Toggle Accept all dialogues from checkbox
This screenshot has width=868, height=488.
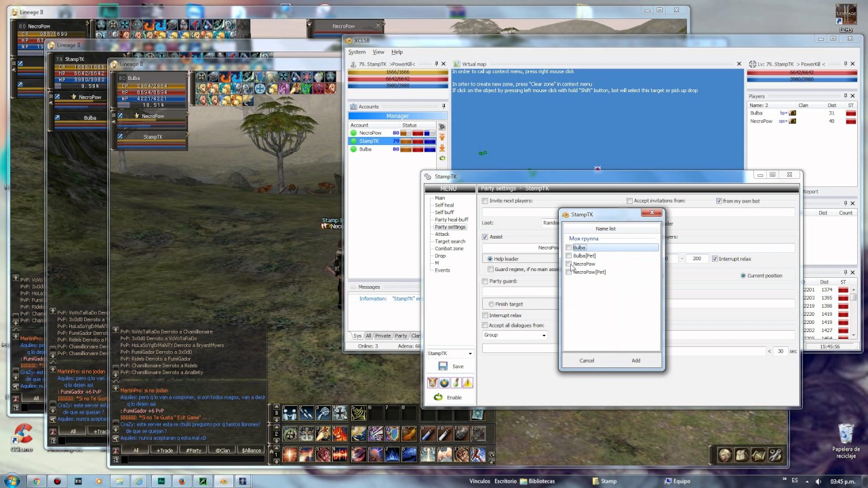[485, 325]
